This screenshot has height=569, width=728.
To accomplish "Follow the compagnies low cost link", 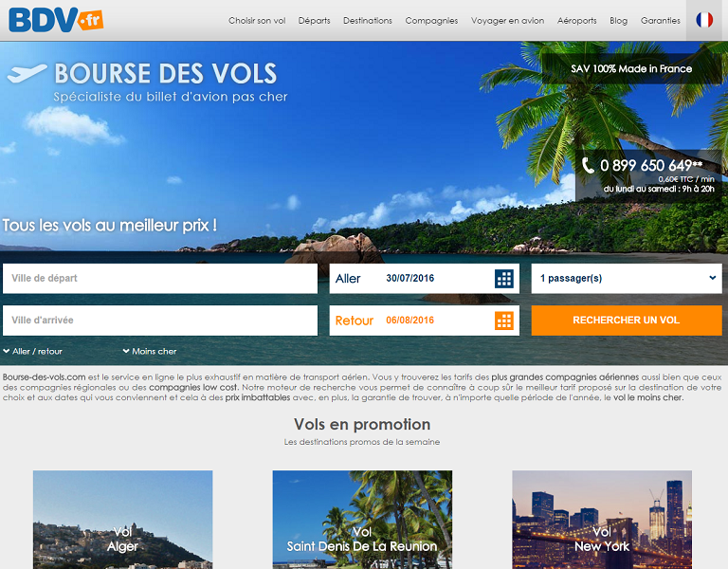I will pyautogui.click(x=193, y=387).
